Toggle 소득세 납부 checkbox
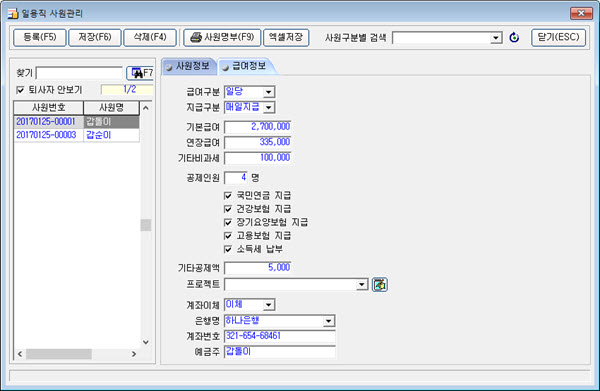Image resolution: width=600 pixels, height=391 pixels. pos(228,249)
